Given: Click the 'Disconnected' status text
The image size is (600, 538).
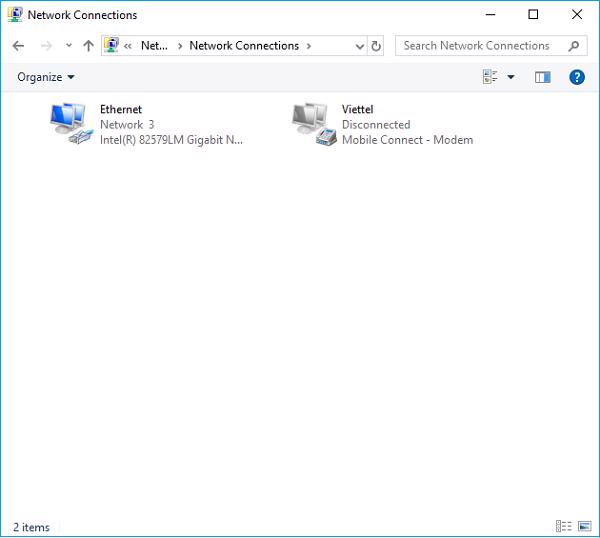Looking at the screenshot, I should point(376,125).
